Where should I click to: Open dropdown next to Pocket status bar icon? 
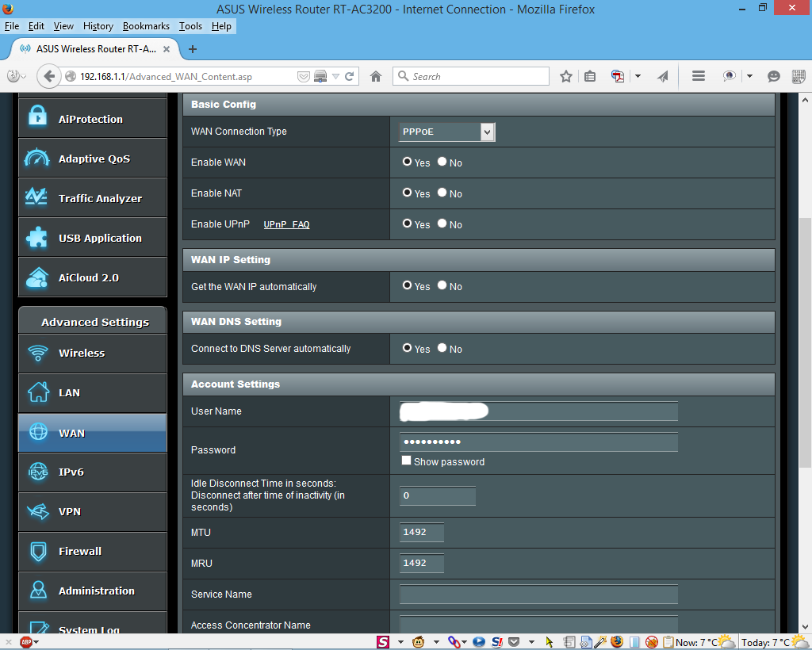pyautogui.click(x=531, y=642)
